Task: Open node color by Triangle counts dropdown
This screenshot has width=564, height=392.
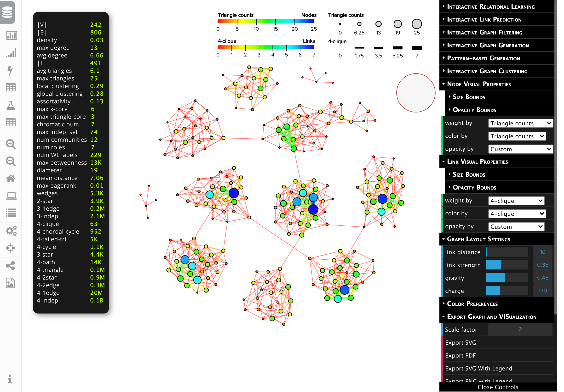Action: pos(517,136)
